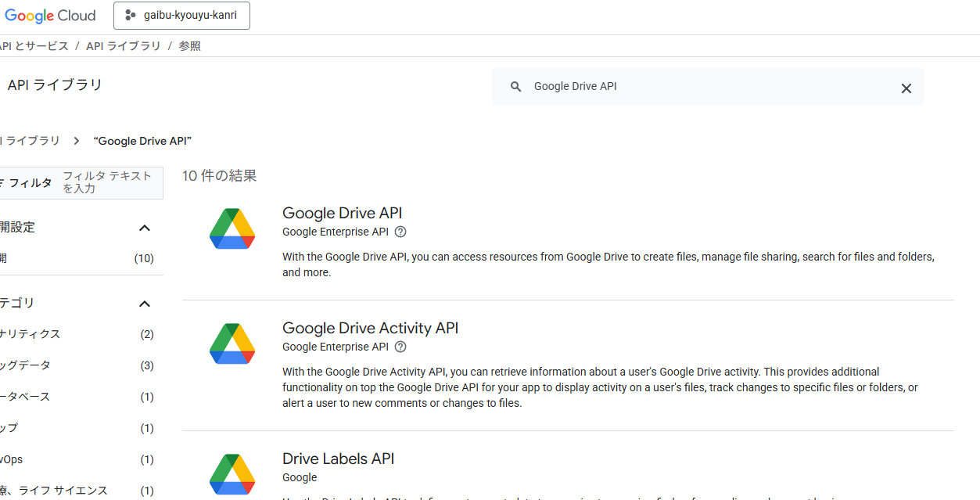Viewport: 980px width, 500px height.
Task: Open help icon next to Google Drive API
Action: (x=400, y=232)
